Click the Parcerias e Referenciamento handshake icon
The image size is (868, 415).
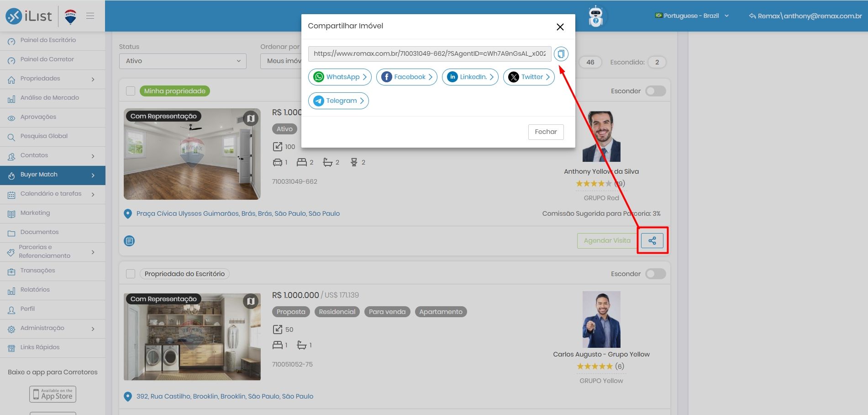11,252
